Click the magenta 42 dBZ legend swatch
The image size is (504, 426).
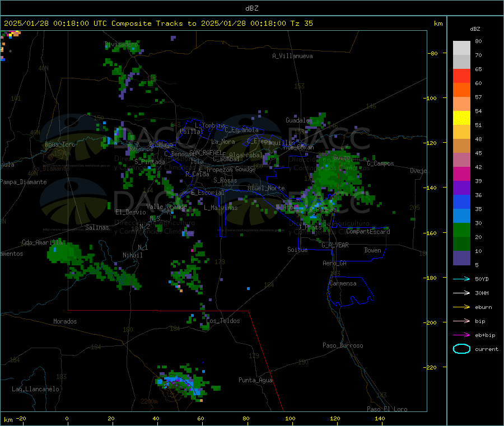coord(461,174)
